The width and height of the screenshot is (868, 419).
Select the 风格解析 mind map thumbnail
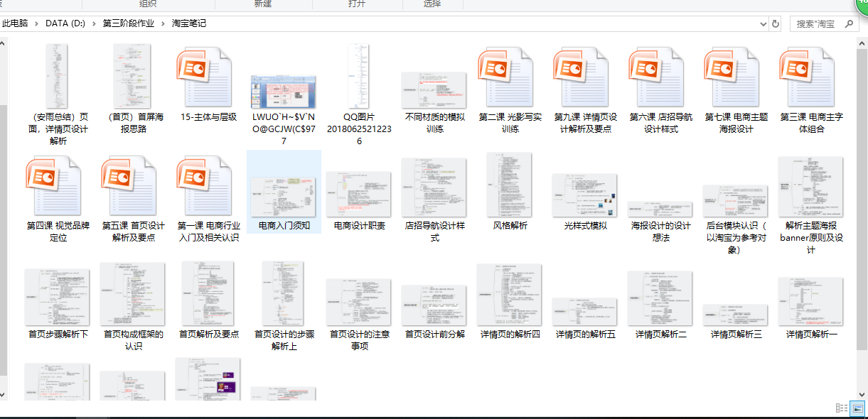click(x=509, y=186)
